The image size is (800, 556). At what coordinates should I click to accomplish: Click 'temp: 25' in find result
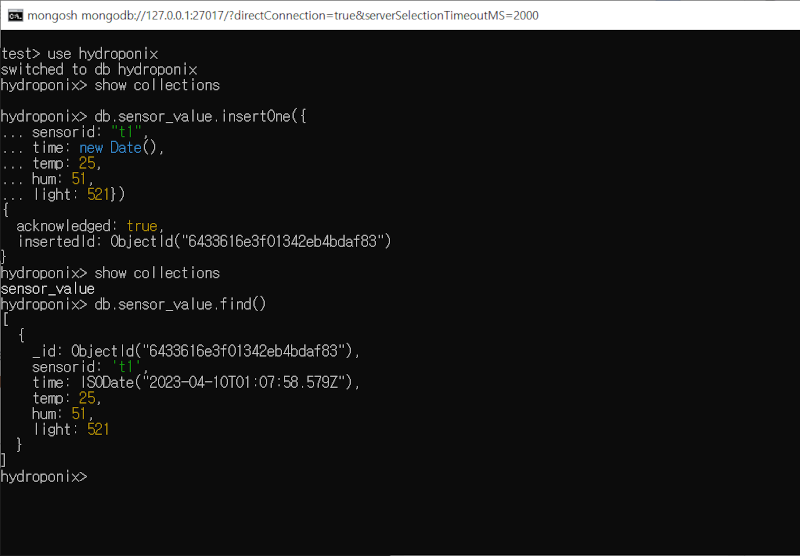pos(67,398)
